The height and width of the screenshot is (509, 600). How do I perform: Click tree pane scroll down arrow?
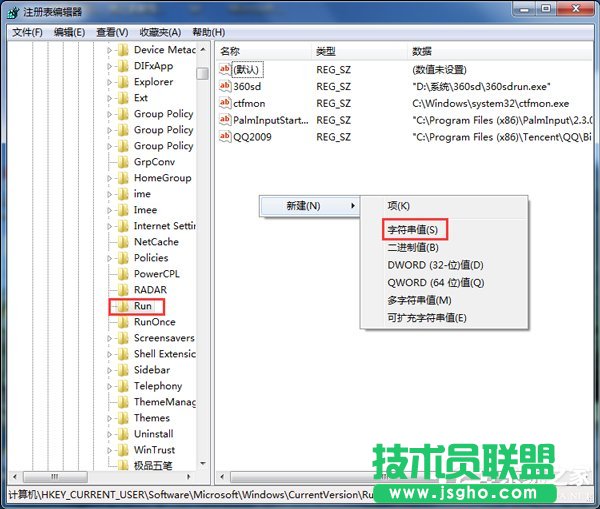coord(203,464)
